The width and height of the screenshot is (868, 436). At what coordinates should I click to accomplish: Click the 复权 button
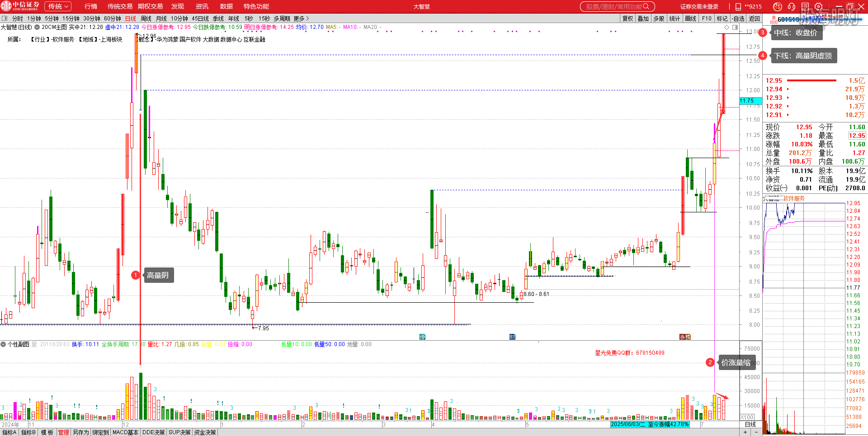click(627, 19)
